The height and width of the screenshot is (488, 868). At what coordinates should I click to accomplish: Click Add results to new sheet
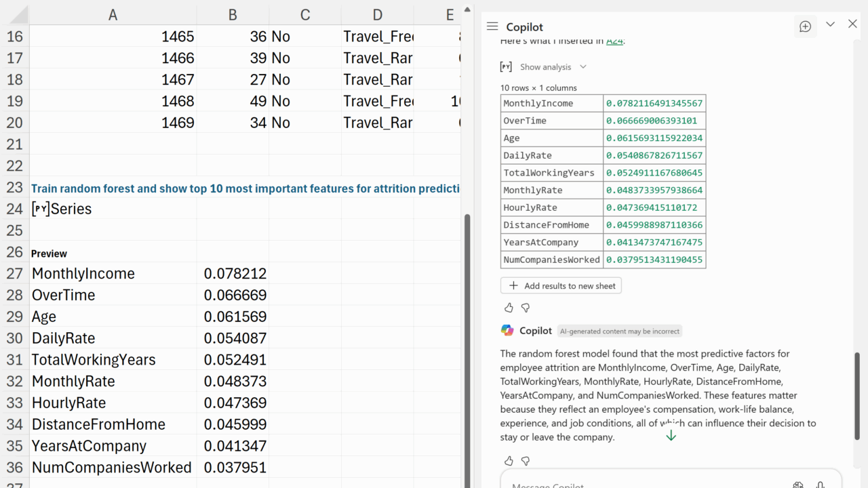click(x=561, y=285)
